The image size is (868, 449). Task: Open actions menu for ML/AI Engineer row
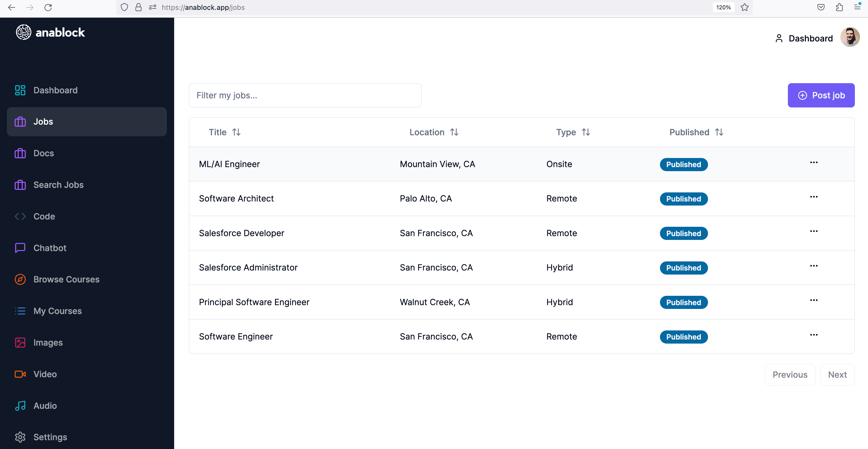814,163
